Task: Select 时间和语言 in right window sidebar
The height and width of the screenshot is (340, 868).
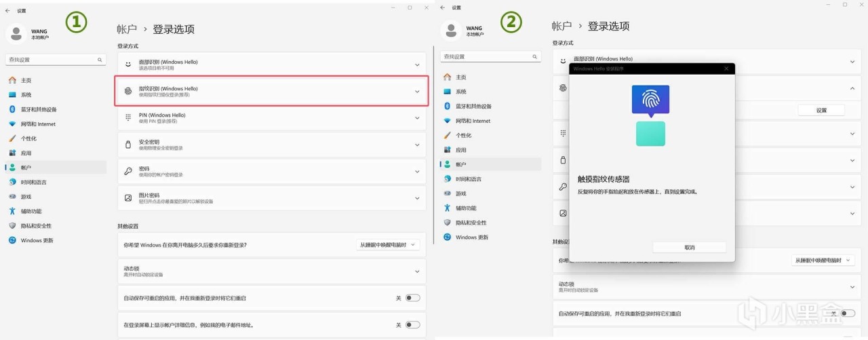Action: click(x=490, y=178)
